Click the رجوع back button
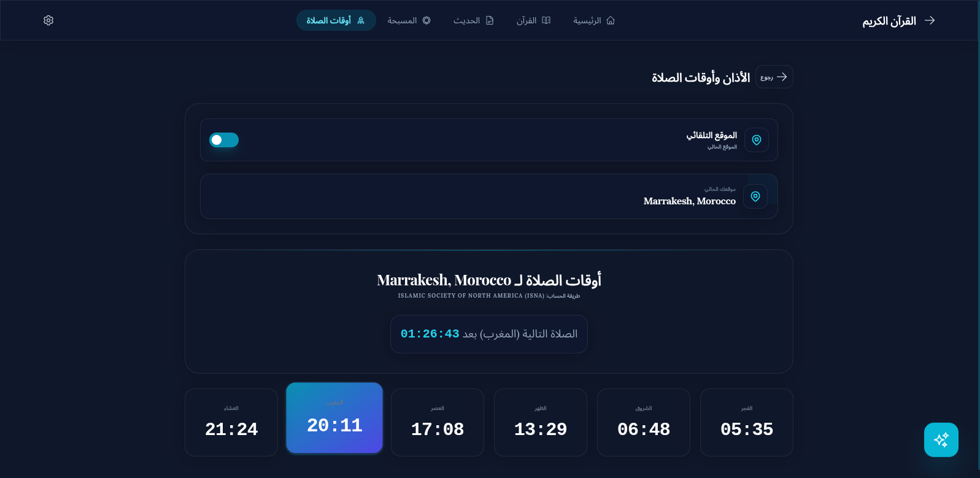980x478 pixels. [774, 77]
